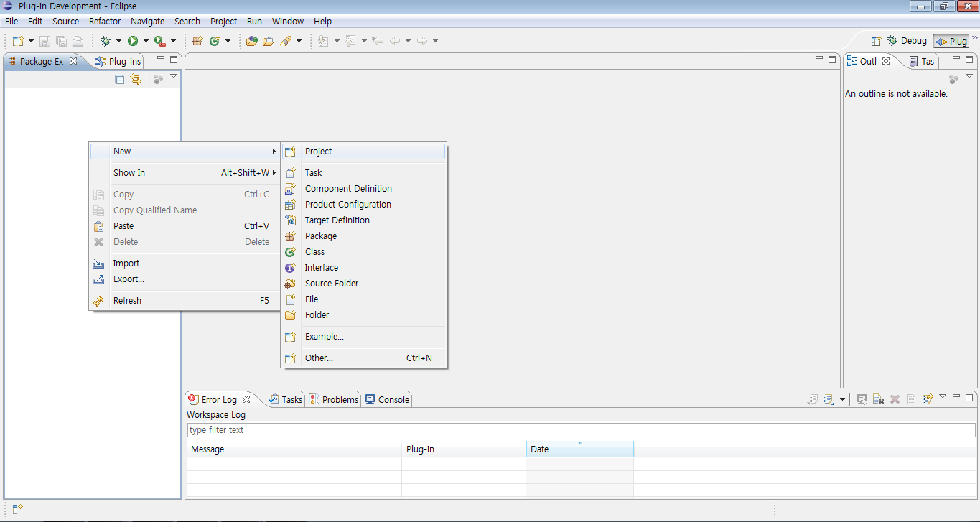Click Paste in context menu
This screenshot has height=522, width=980.
tap(185, 226)
